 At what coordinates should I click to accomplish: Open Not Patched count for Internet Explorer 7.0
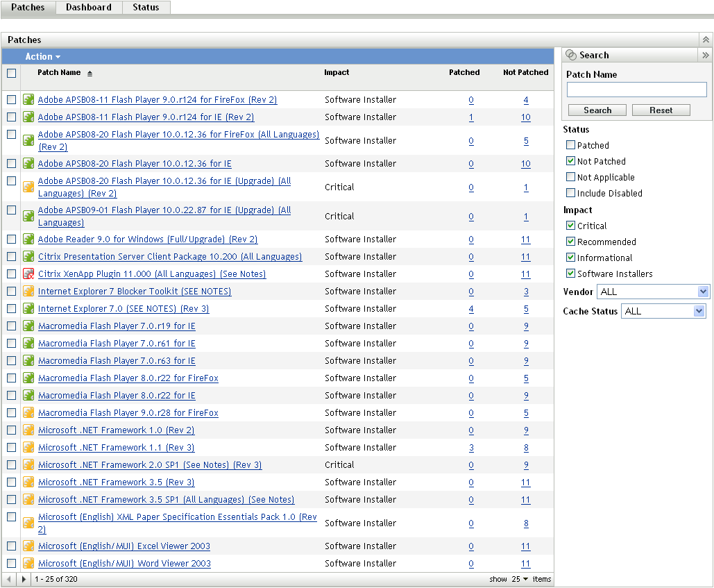coord(526,309)
